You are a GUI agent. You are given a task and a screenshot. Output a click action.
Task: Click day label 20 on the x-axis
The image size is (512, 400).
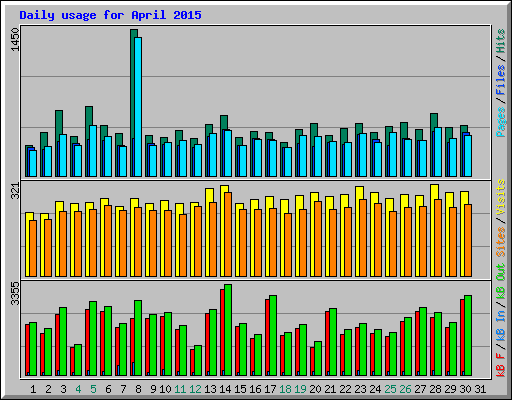tap(315, 389)
